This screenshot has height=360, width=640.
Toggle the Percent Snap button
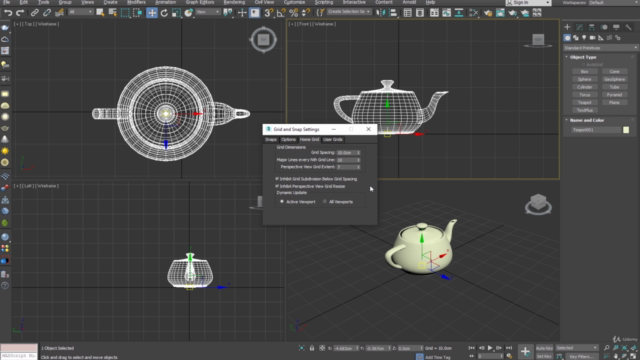tap(293, 13)
